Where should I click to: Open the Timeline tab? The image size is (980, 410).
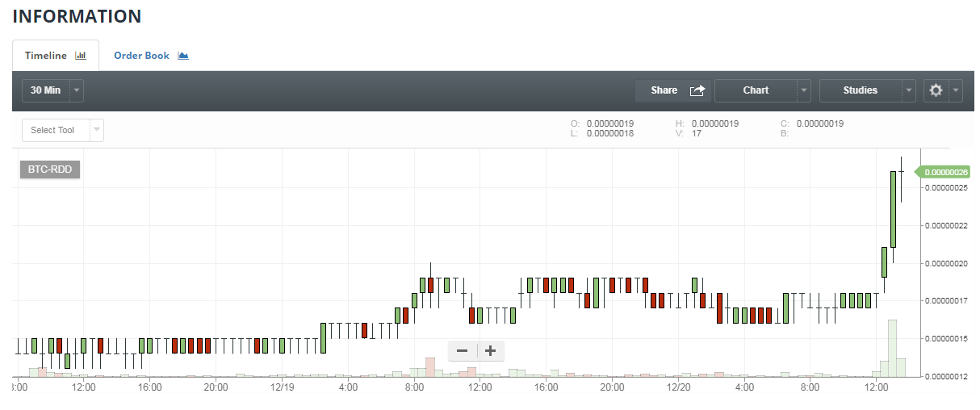56,56
